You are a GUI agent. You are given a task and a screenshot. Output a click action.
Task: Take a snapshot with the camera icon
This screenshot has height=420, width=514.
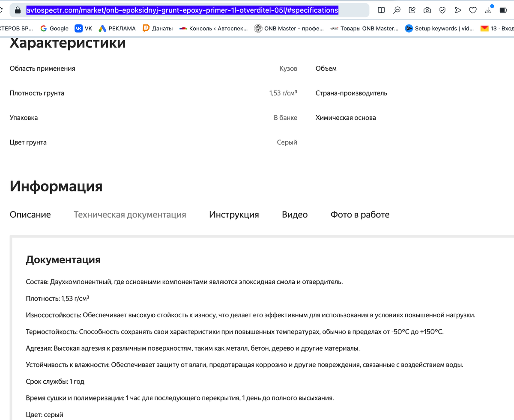(427, 10)
